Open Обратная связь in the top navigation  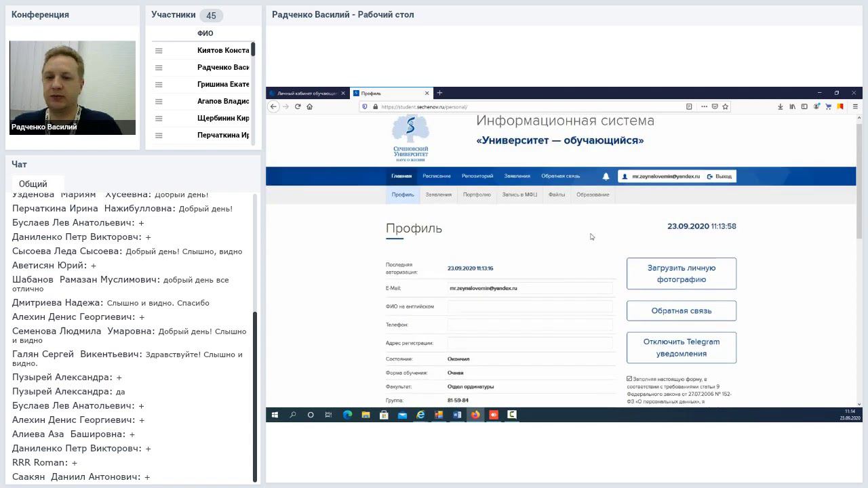[561, 176]
